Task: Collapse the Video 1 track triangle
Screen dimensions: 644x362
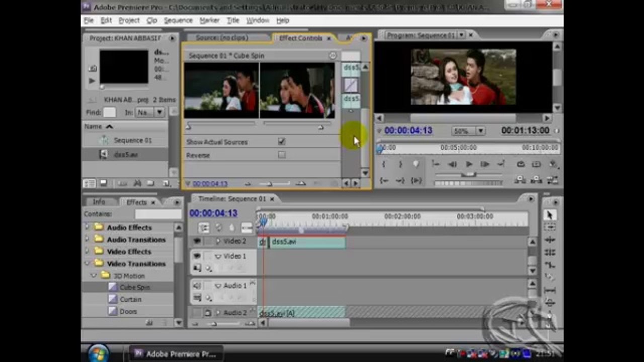Action: (x=218, y=256)
